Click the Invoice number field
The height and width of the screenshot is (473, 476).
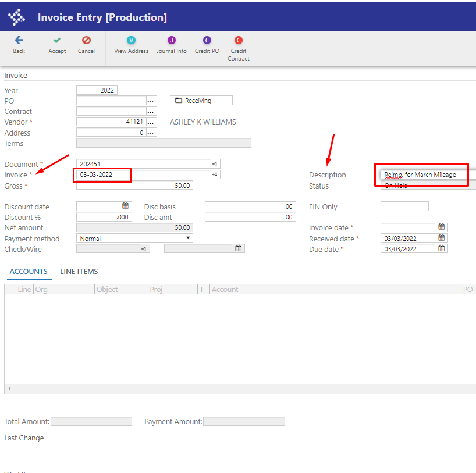click(144, 175)
